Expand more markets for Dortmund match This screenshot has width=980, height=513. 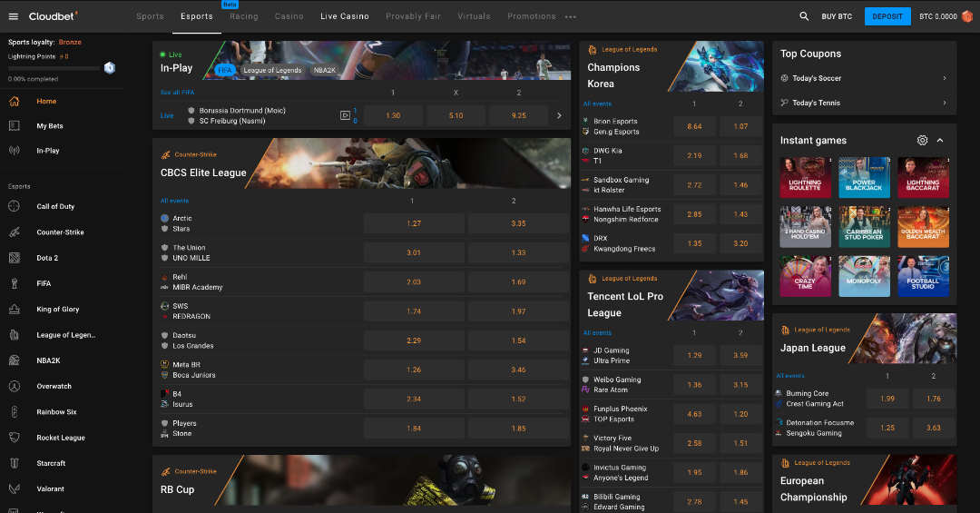coord(559,115)
